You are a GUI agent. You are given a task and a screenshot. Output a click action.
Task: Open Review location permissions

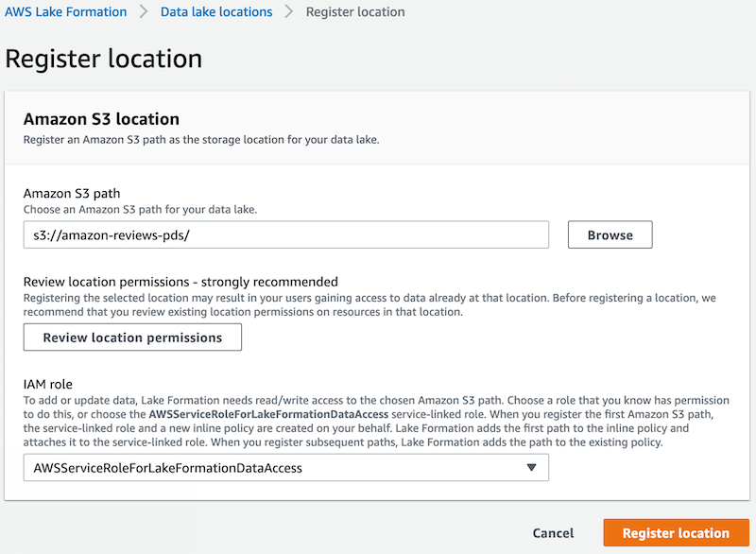(132, 337)
